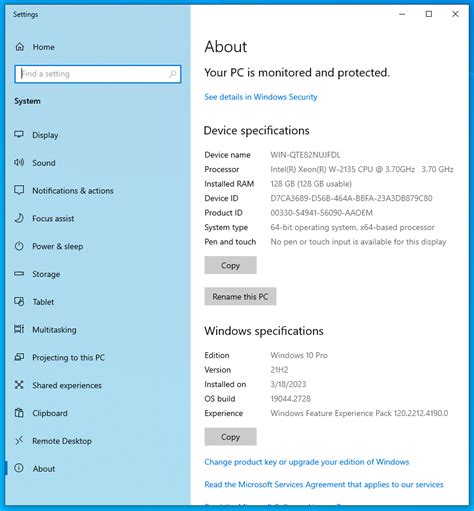The width and height of the screenshot is (474, 511).
Task: Click Rename this PC button
Action: [240, 296]
